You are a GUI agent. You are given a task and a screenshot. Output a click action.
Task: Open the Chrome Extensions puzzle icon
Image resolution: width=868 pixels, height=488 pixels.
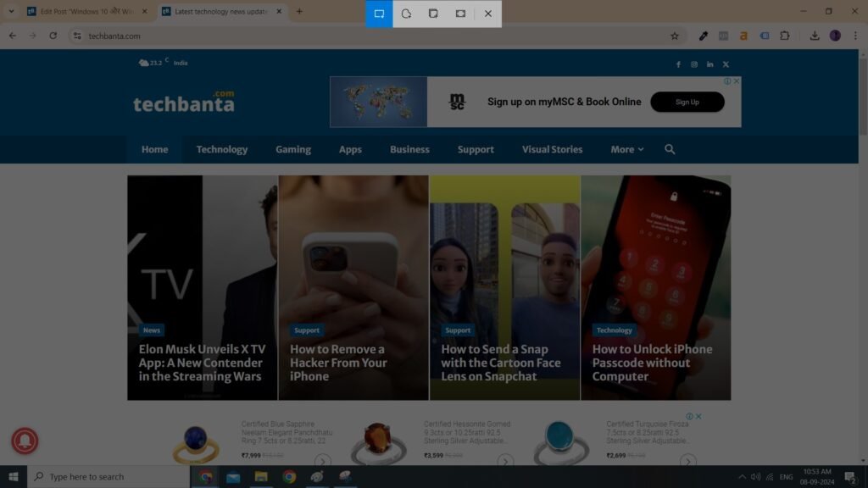(x=784, y=36)
